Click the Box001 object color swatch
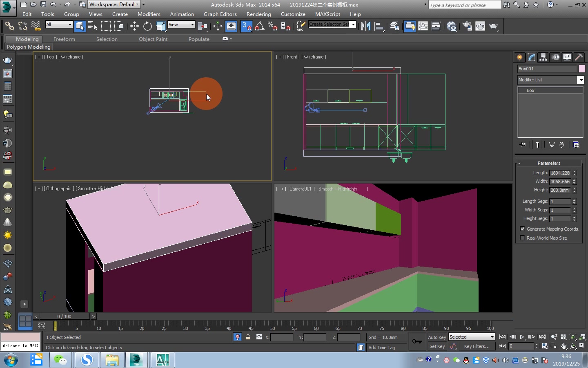Screen dimensions: 588x368 (x=582, y=69)
